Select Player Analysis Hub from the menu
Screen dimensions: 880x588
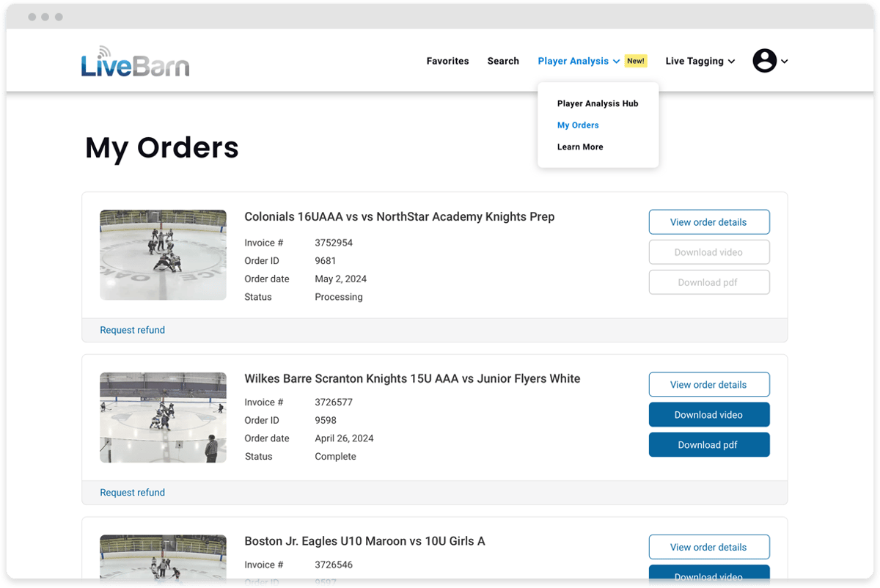(598, 103)
